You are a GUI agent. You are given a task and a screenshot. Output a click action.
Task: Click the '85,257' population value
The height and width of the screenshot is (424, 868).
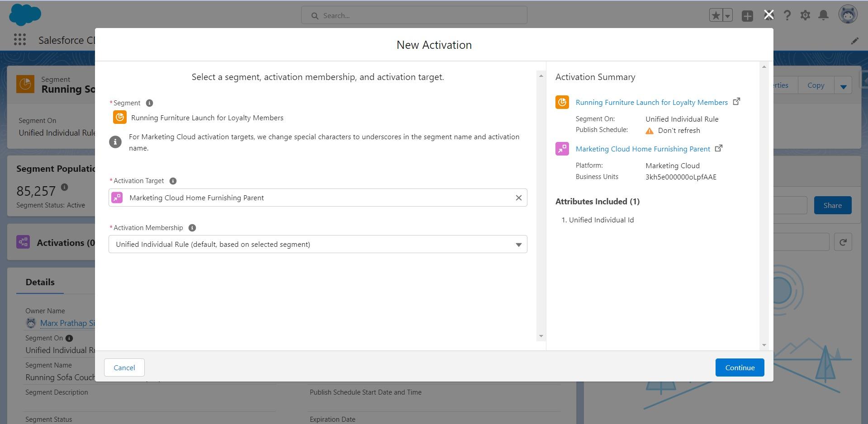point(36,191)
